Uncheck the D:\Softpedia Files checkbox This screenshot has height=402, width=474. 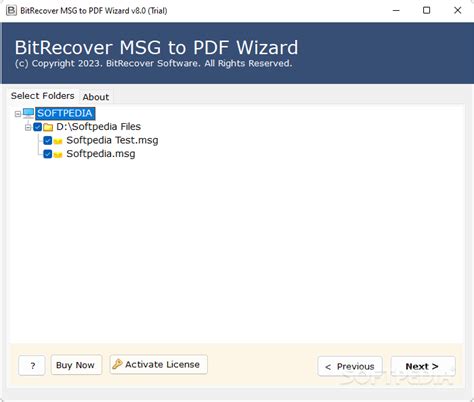coord(38,127)
